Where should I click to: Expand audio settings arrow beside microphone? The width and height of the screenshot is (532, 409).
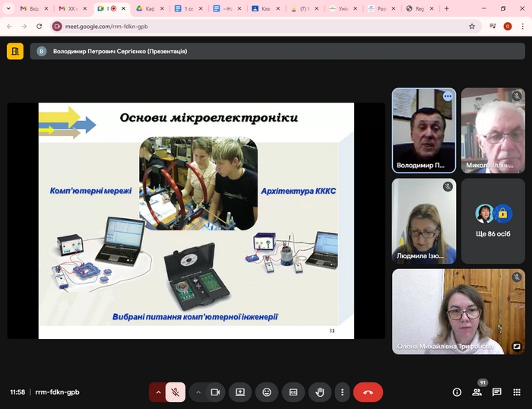[158, 392]
